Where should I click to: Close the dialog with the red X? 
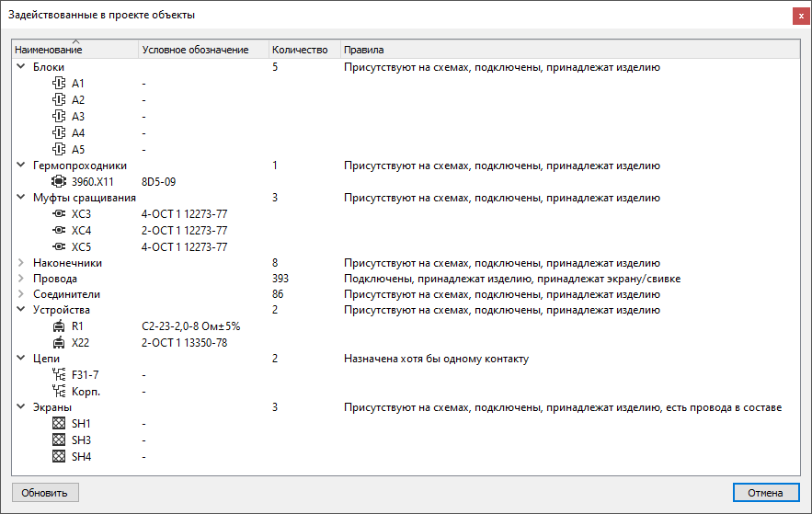pos(800,16)
